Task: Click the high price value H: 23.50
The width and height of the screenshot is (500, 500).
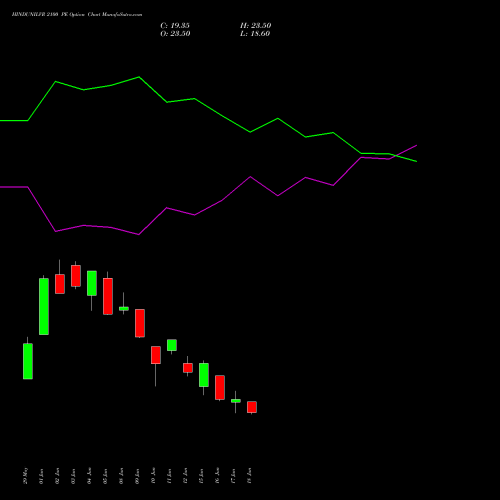Action: pyautogui.click(x=256, y=26)
